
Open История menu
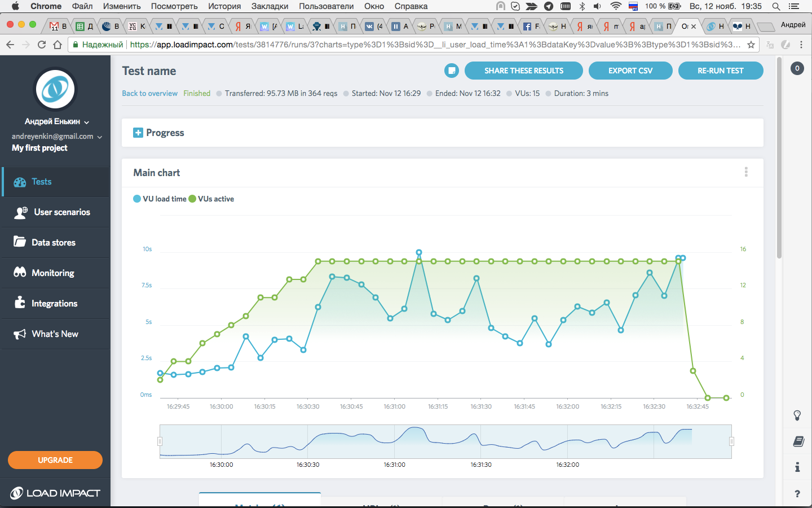(x=224, y=6)
